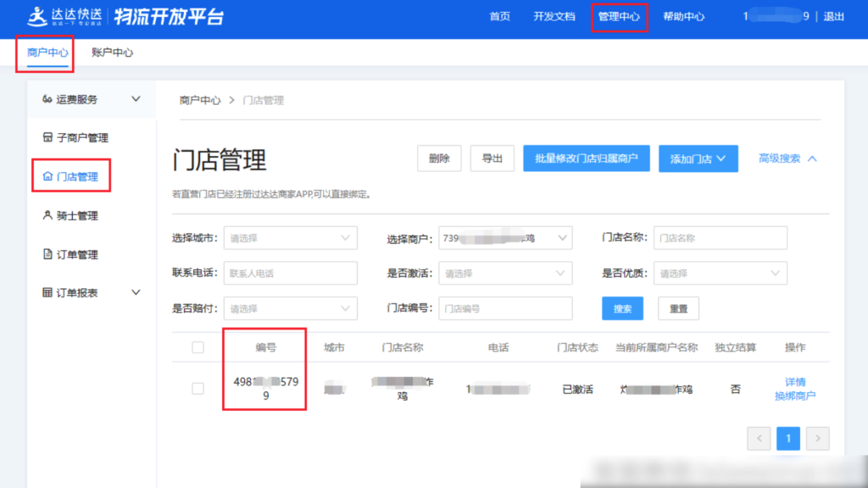
Task: Click the previous page arrow icon
Action: [759, 438]
